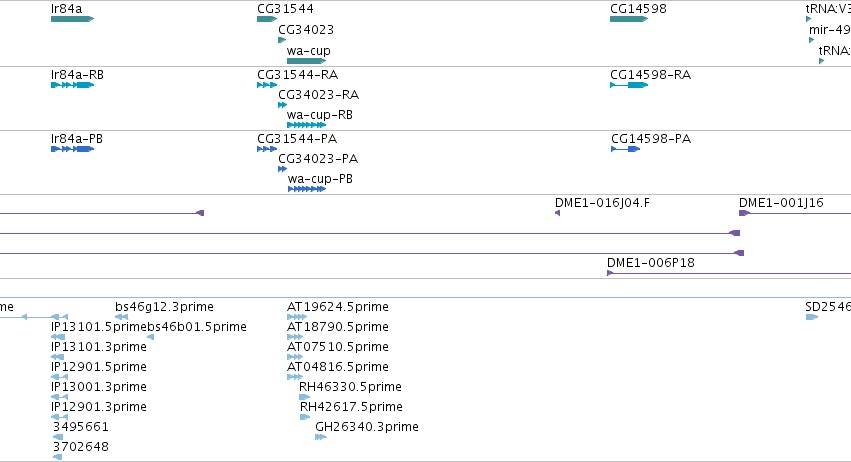This screenshot has height=462, width=851.
Task: Select the wa-cup gene bar
Action: point(306,61)
